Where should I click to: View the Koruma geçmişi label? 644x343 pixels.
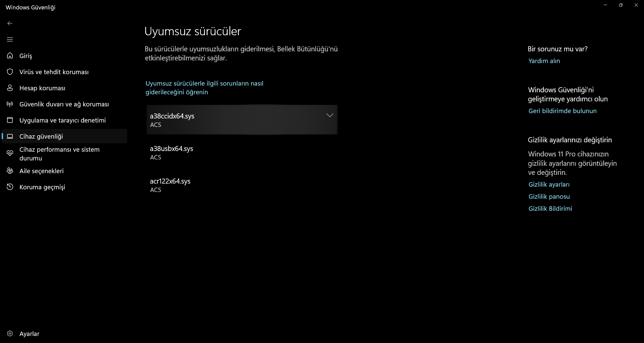(42, 187)
